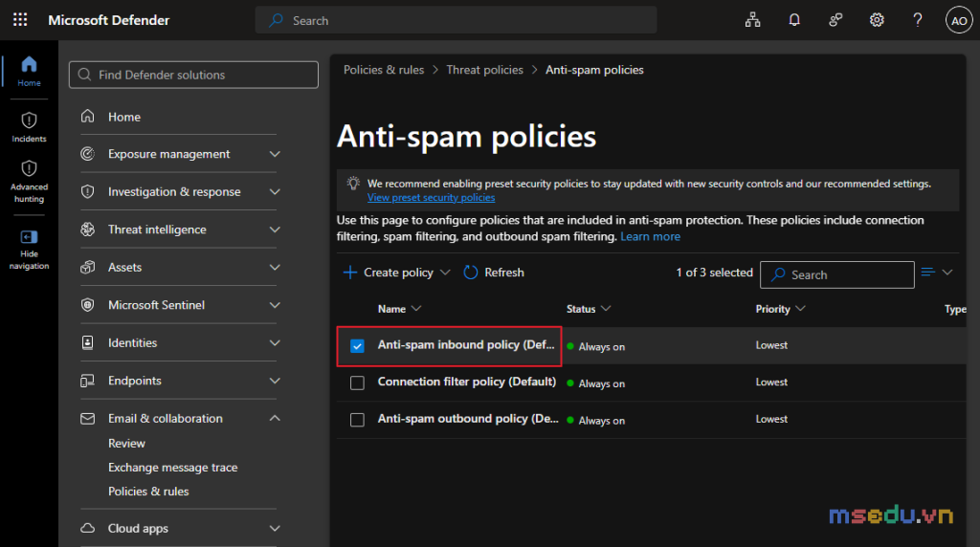
Task: Click the Endpoints device icon
Action: pyautogui.click(x=87, y=381)
